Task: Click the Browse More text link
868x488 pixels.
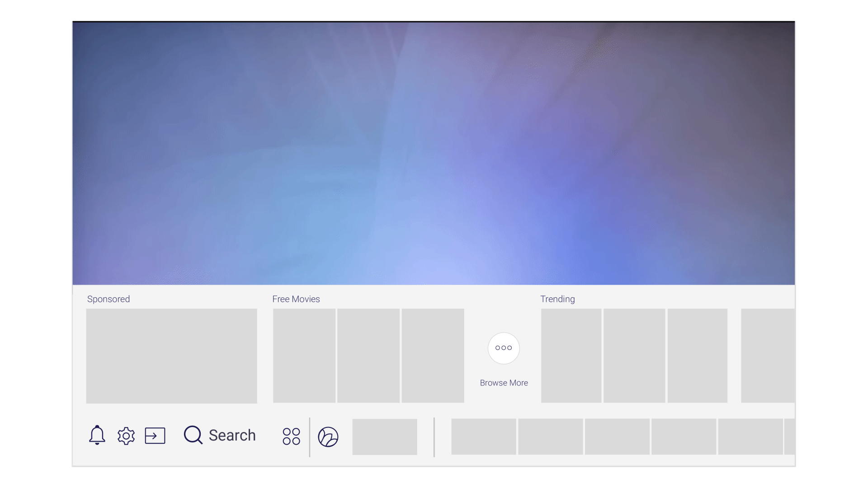Action: click(504, 383)
